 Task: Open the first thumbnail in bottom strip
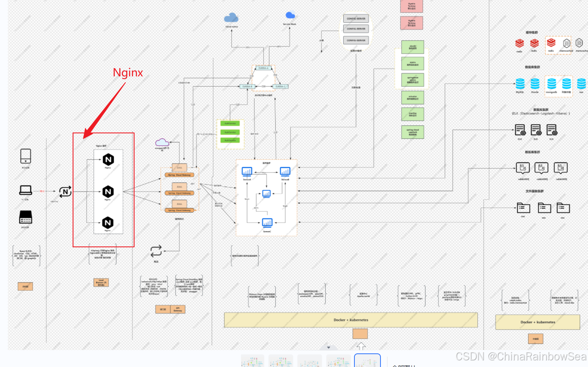pyautogui.click(x=253, y=361)
